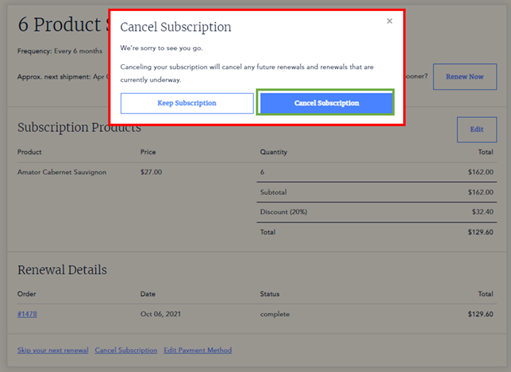Click the Renew Now button

(465, 77)
